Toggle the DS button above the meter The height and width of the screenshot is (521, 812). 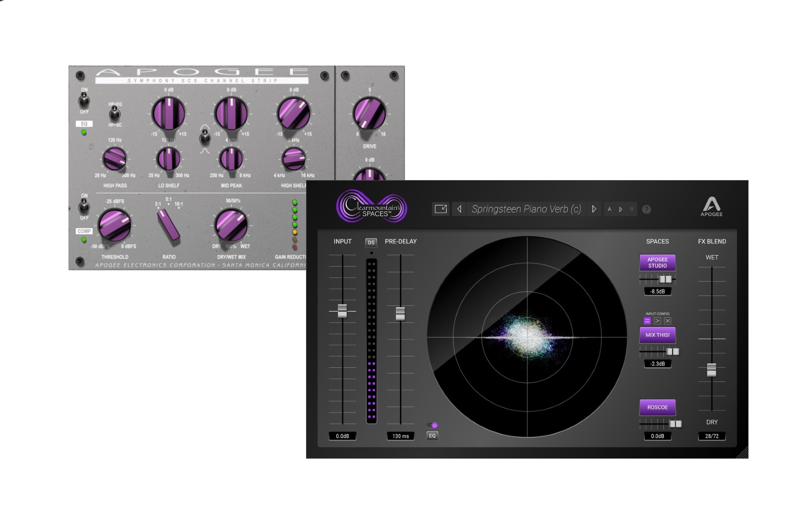(371, 242)
